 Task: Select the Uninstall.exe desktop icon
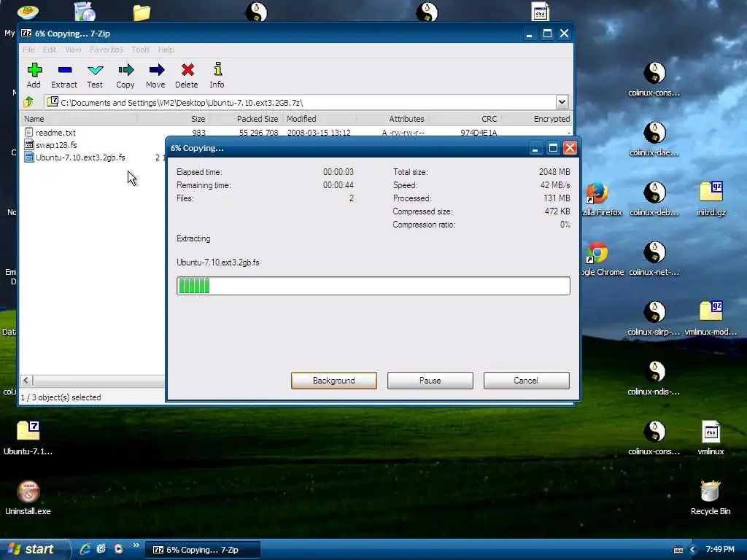coord(28,497)
